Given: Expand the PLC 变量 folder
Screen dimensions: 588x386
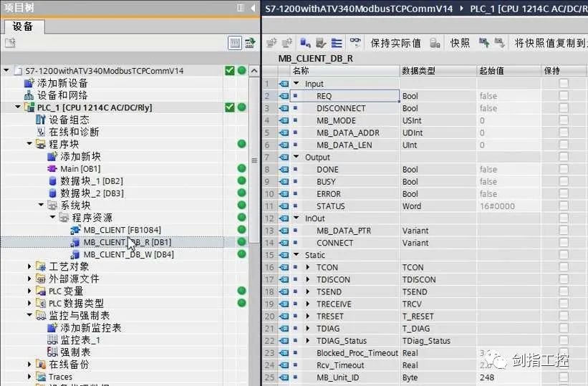Looking at the screenshot, I should tap(30, 291).
